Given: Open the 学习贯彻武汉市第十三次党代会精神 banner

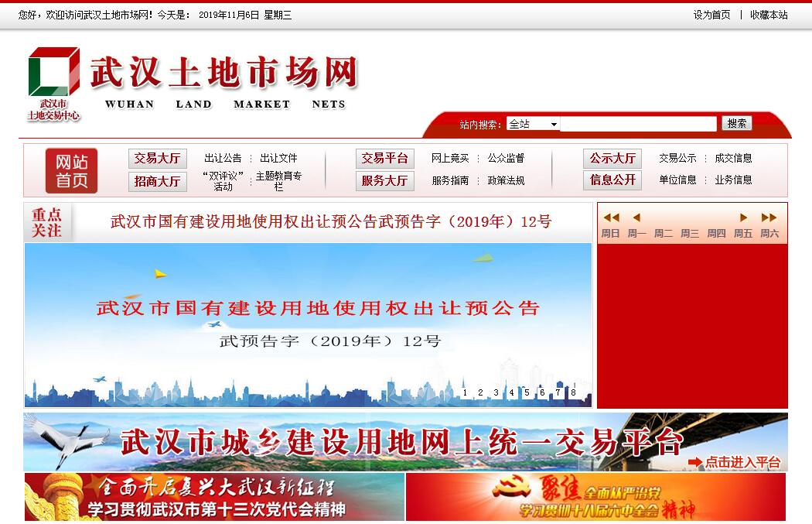Looking at the screenshot, I should click(214, 497).
